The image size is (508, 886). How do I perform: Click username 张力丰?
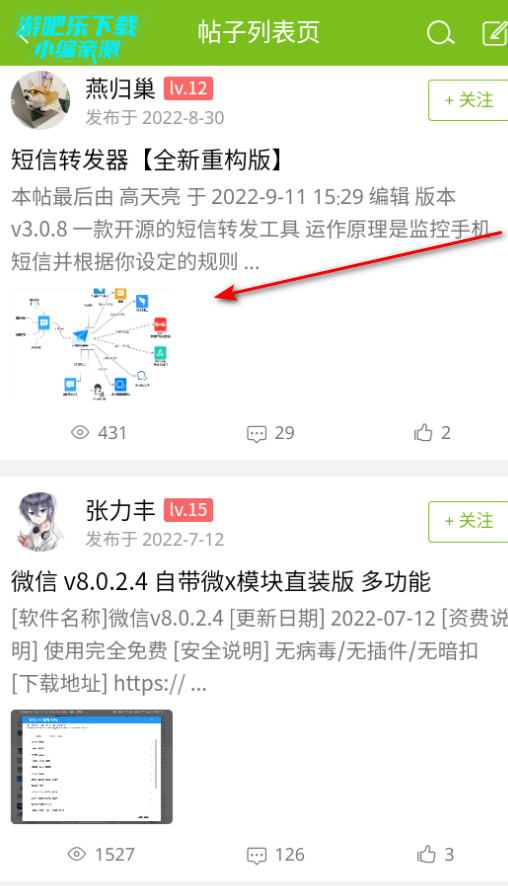[x=120, y=510]
